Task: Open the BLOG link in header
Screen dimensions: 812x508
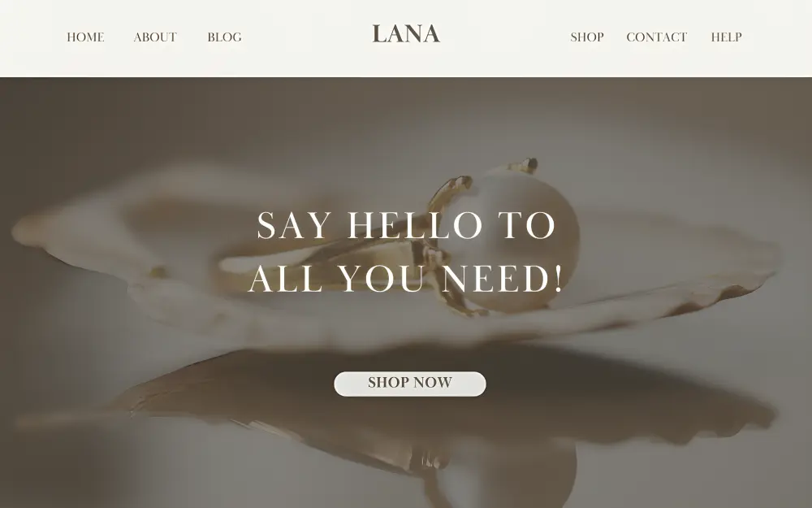Action: pos(224,37)
